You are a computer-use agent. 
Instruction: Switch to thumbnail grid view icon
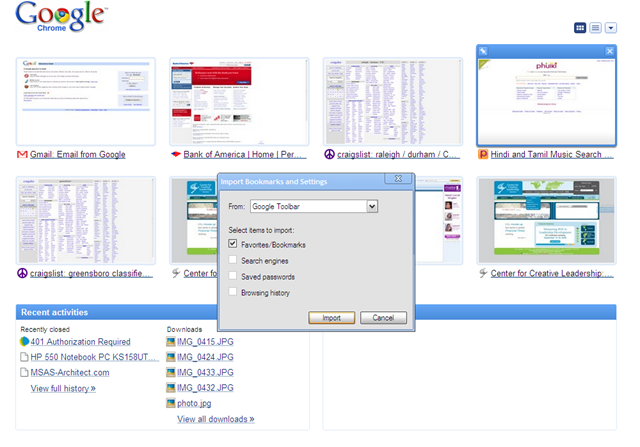click(580, 28)
